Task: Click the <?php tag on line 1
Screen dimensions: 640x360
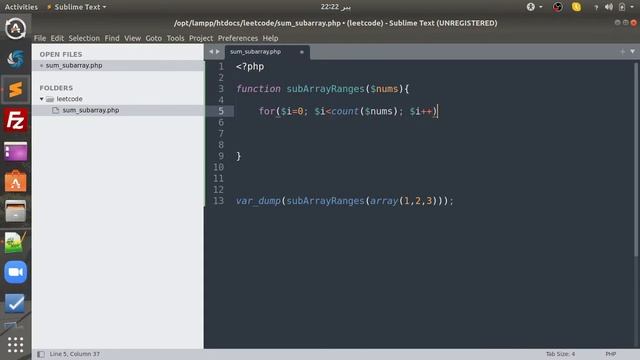Action: 250,67
